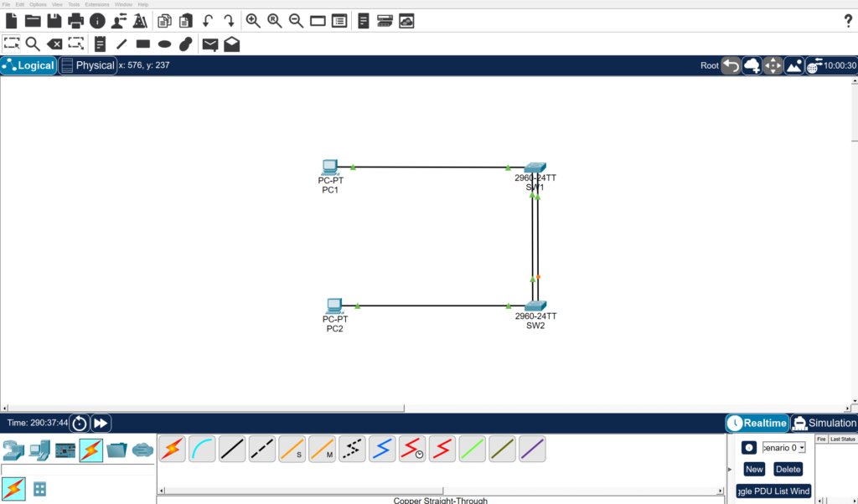Delete the current scenario
The height and width of the screenshot is (504, 858).
[788, 469]
